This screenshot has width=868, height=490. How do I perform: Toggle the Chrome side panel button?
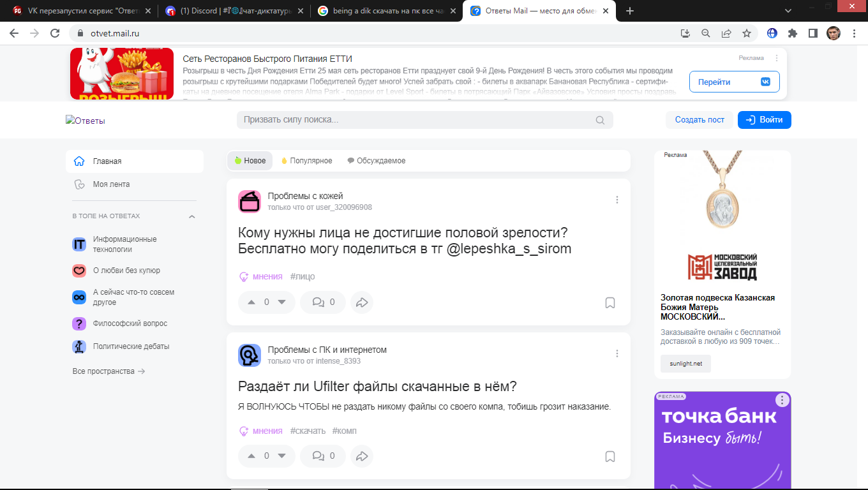click(812, 33)
